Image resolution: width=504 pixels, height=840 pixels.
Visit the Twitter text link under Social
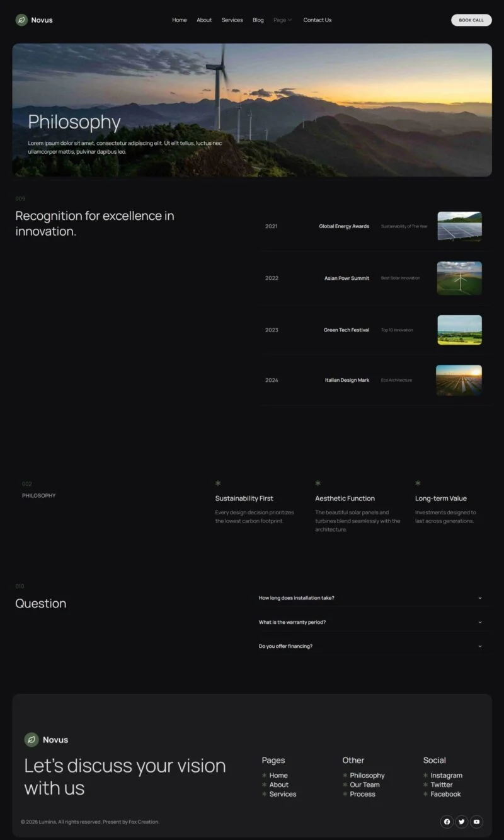(442, 785)
